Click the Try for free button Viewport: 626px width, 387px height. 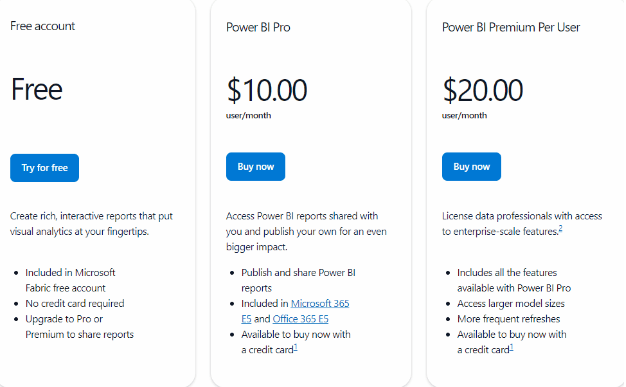pyautogui.click(x=44, y=168)
